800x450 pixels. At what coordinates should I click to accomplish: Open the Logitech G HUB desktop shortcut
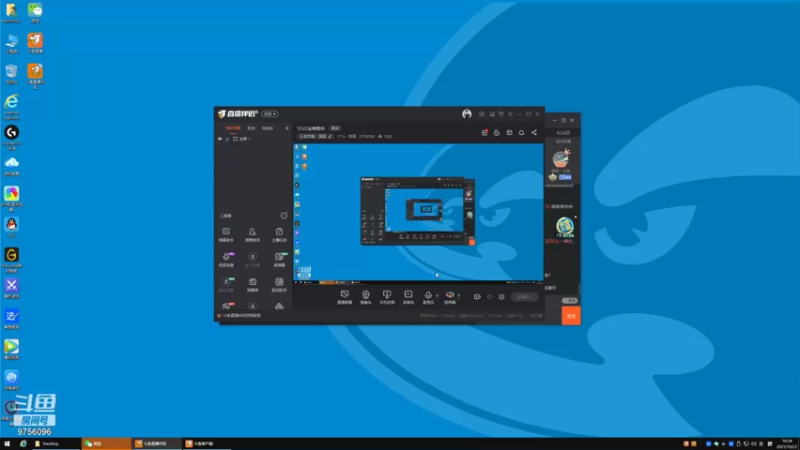pos(11,137)
